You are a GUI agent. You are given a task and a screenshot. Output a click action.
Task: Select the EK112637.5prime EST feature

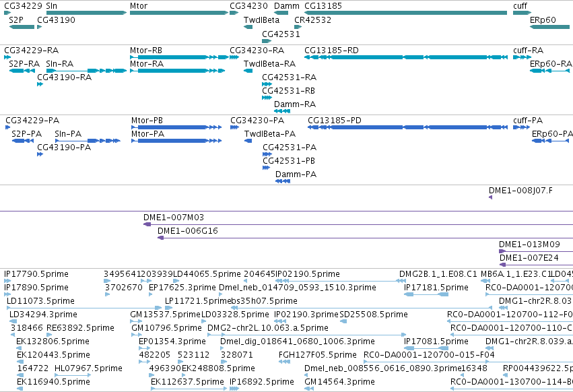tap(189, 389)
